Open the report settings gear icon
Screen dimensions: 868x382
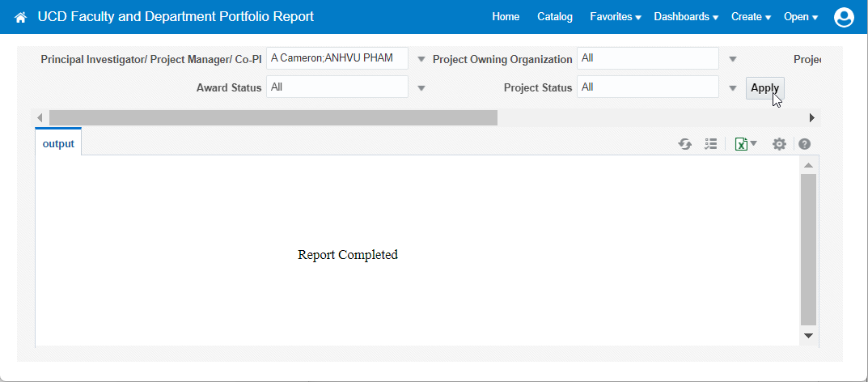pyautogui.click(x=779, y=144)
